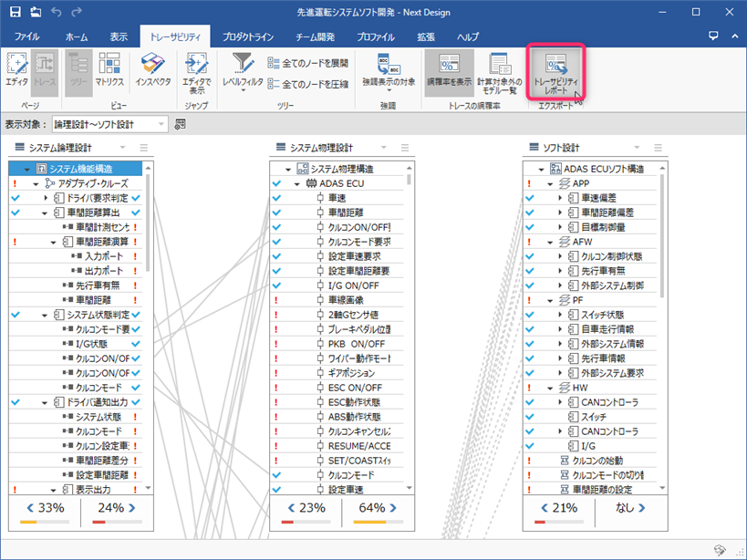Open the レベルフィルタ funnel

point(243,71)
